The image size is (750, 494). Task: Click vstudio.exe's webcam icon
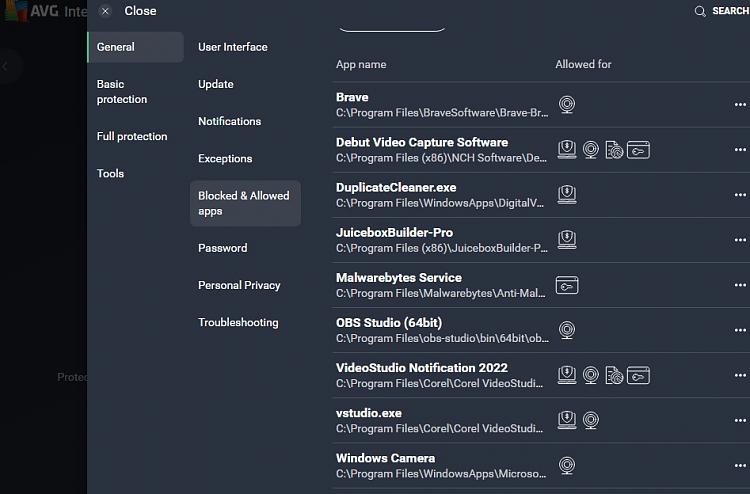click(591, 420)
